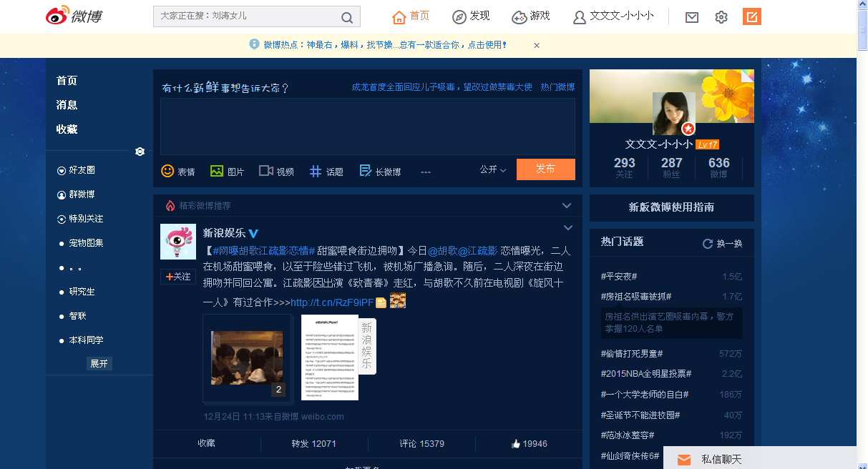The image size is (868, 469).
Task: Click the flame icon of 精彩微博推荐
Action: 170,206
